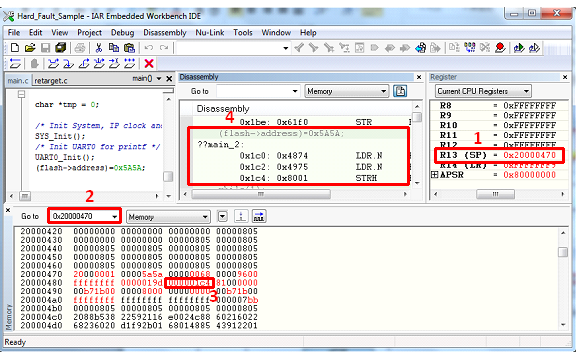Open the Debug menu
Viewport: 576px width, 360px height.
point(122,33)
